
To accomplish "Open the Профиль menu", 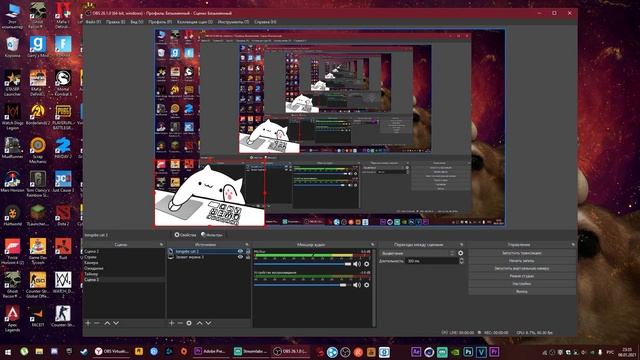I will click(x=160, y=22).
